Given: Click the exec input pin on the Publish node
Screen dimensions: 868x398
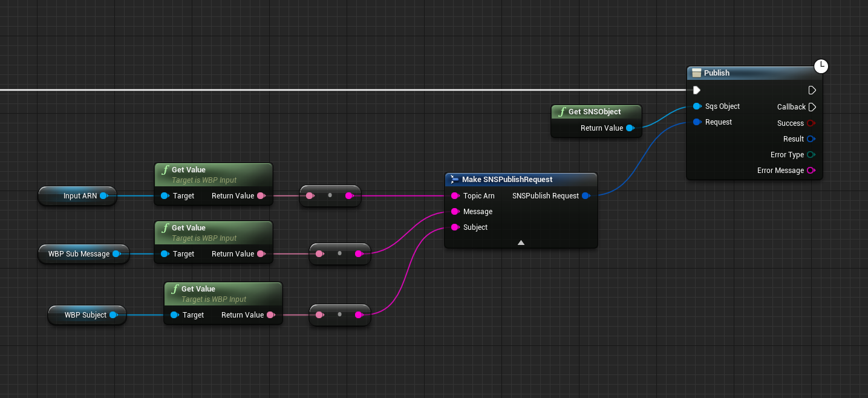Looking at the screenshot, I should click(x=696, y=90).
